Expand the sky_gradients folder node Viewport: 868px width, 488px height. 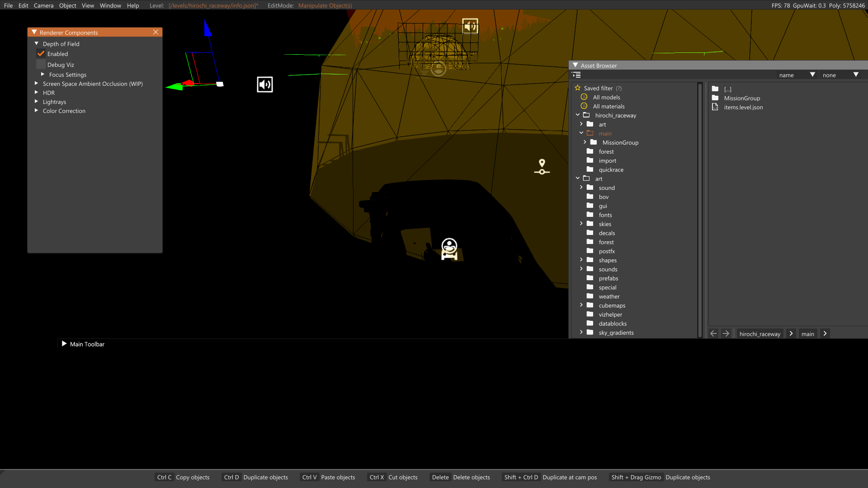click(581, 332)
